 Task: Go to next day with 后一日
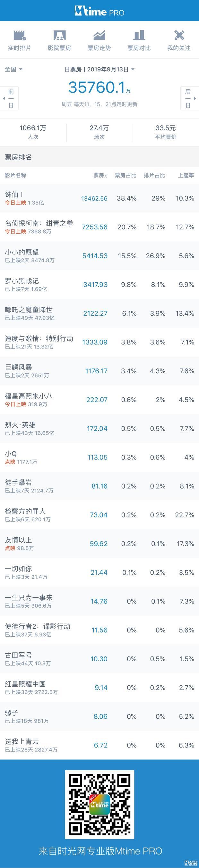(x=189, y=98)
